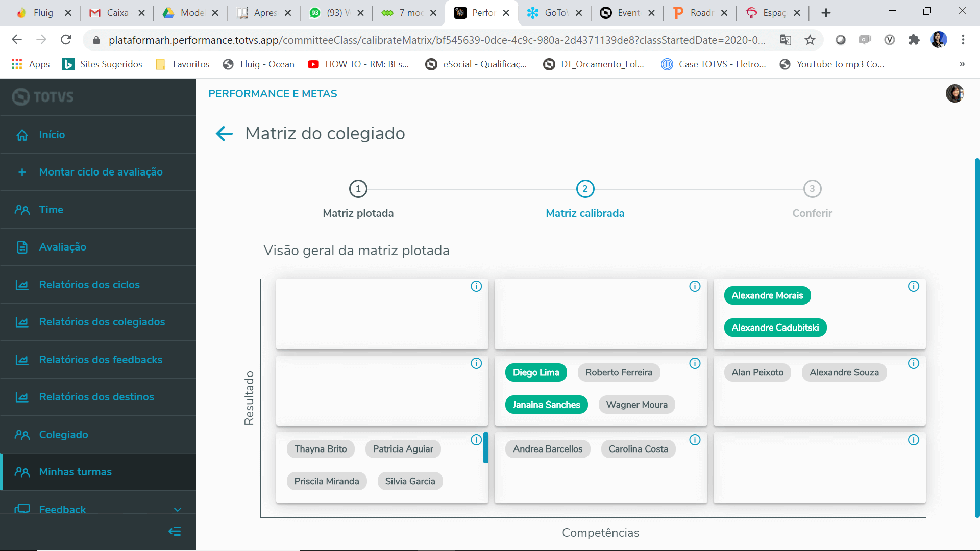
Task: Open the browser extensions puzzle icon
Action: coord(914,40)
